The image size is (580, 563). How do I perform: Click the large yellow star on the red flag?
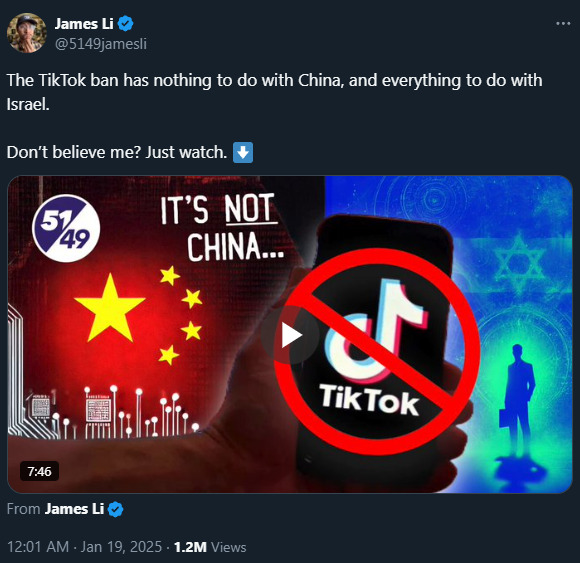(109, 309)
